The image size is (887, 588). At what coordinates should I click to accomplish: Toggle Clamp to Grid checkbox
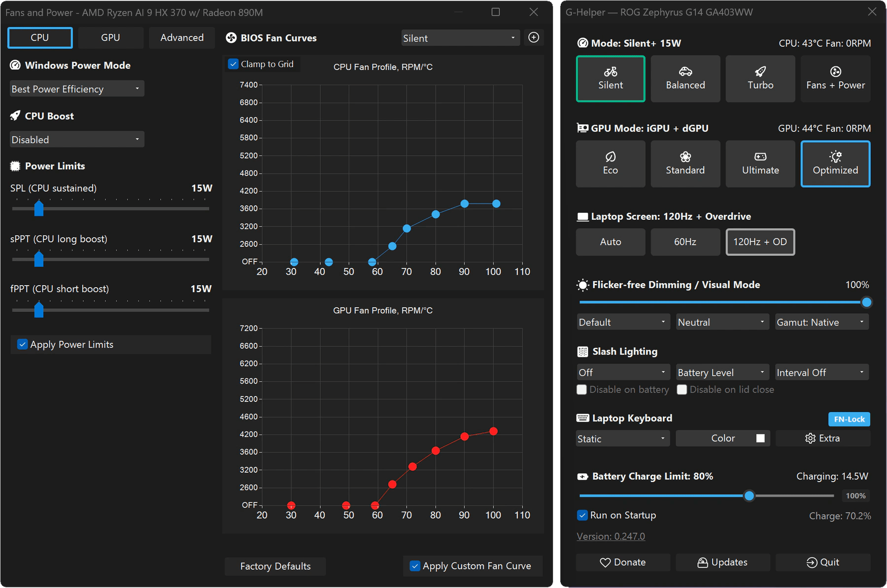coord(234,64)
